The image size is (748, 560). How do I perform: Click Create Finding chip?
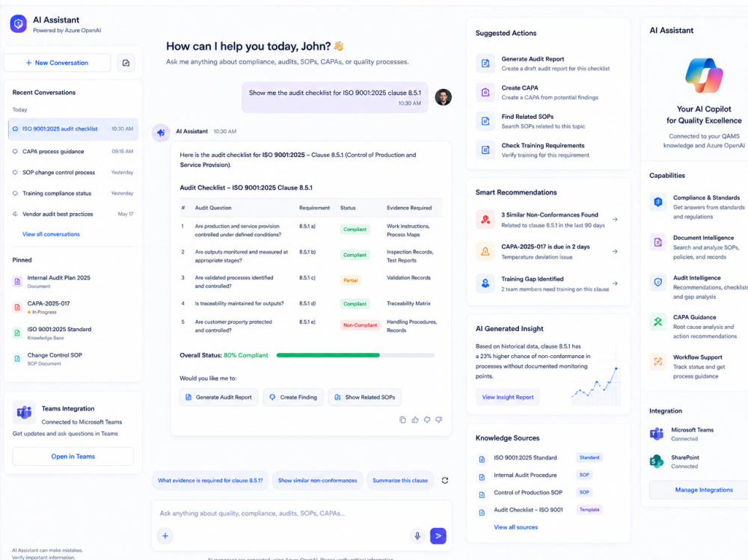click(293, 397)
